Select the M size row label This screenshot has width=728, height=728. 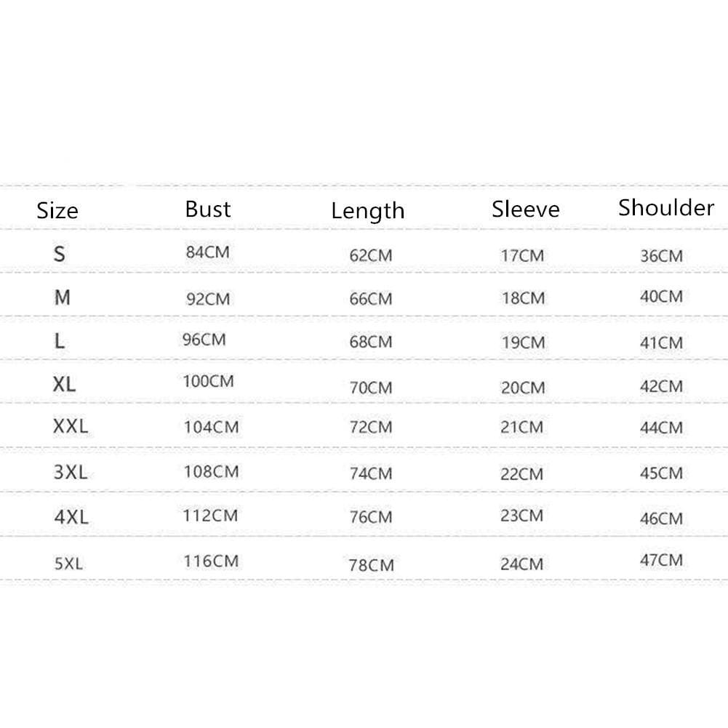tap(63, 297)
